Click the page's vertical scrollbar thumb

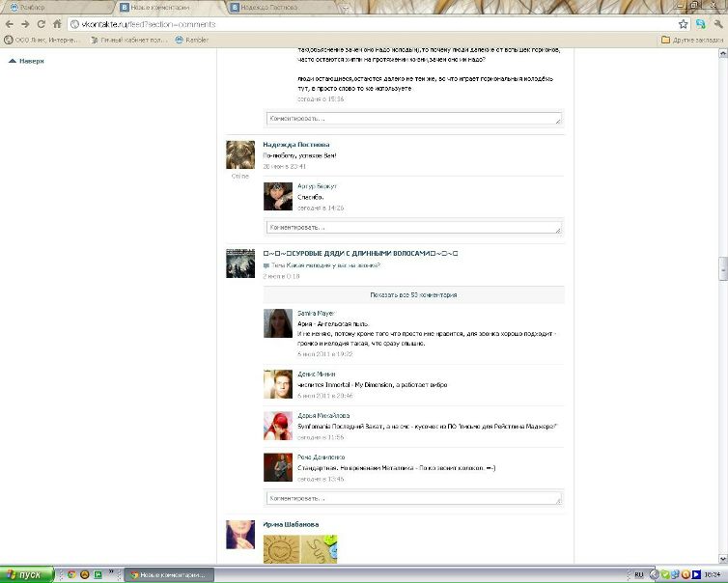click(722, 267)
